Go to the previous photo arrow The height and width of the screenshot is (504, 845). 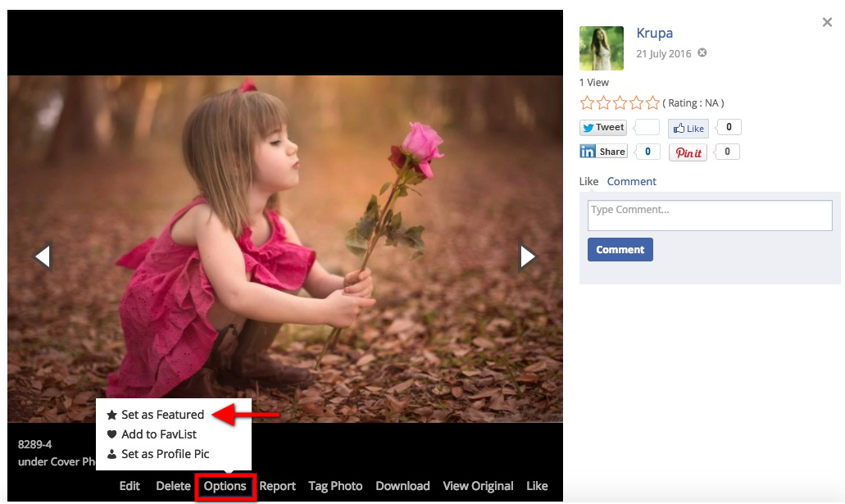(x=43, y=257)
